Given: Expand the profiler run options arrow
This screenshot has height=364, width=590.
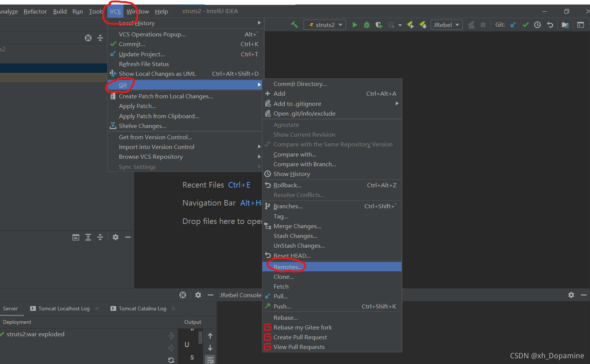Looking at the screenshot, I should pyautogui.click(x=400, y=25).
